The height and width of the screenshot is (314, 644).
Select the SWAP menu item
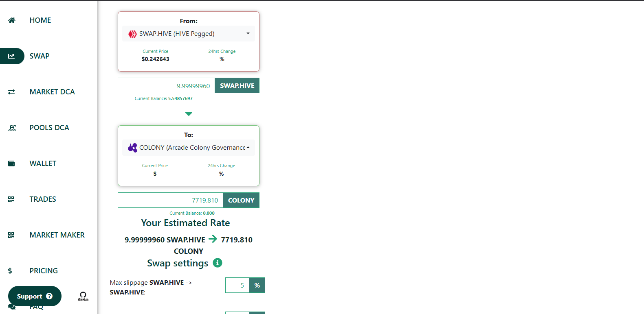pyautogui.click(x=40, y=56)
